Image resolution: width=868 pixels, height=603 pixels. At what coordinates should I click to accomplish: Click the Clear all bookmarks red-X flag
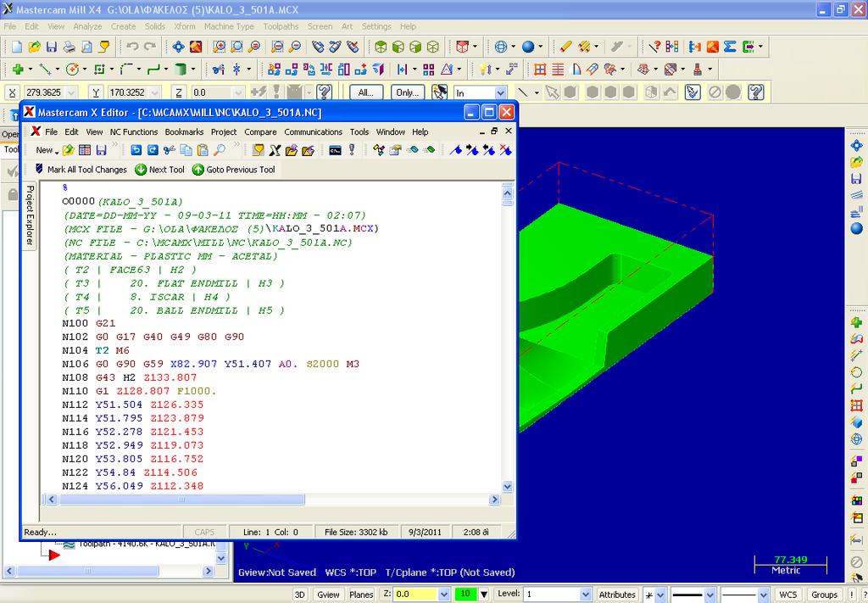click(505, 150)
